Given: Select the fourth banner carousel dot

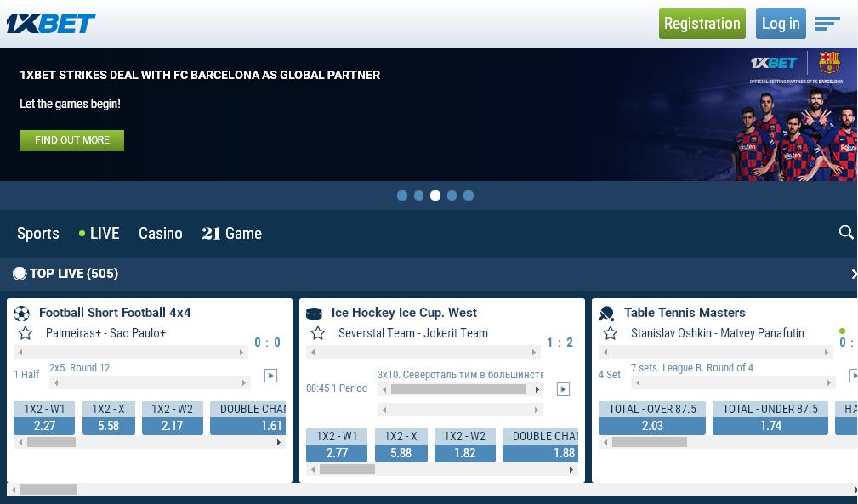Looking at the screenshot, I should coord(452,195).
